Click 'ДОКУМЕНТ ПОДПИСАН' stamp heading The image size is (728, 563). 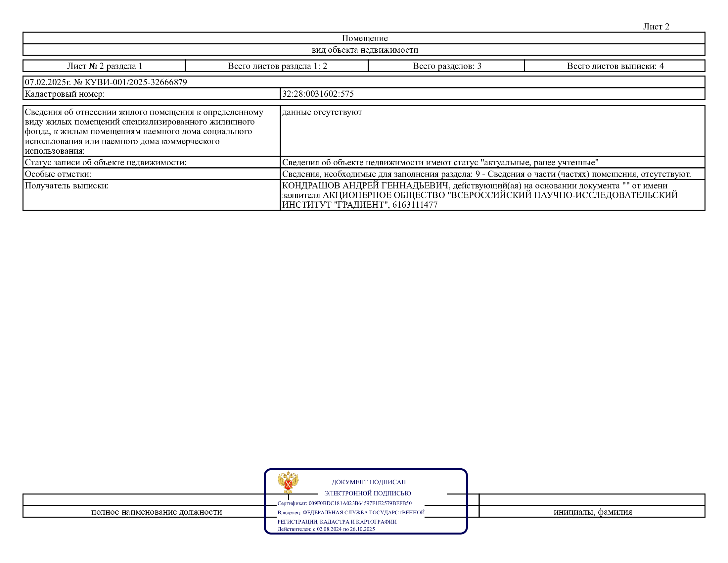[x=368, y=482]
